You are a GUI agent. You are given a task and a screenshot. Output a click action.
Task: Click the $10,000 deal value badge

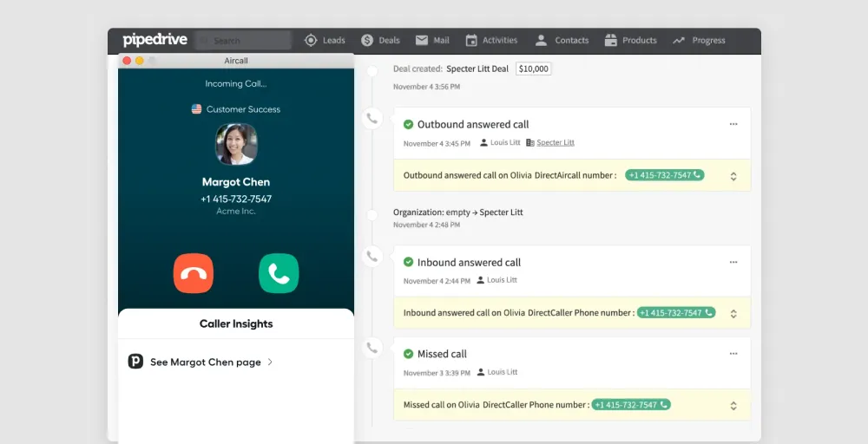click(534, 69)
